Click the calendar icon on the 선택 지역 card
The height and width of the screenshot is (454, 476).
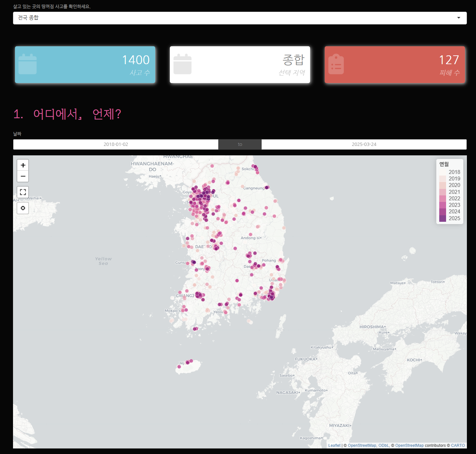[x=183, y=64]
